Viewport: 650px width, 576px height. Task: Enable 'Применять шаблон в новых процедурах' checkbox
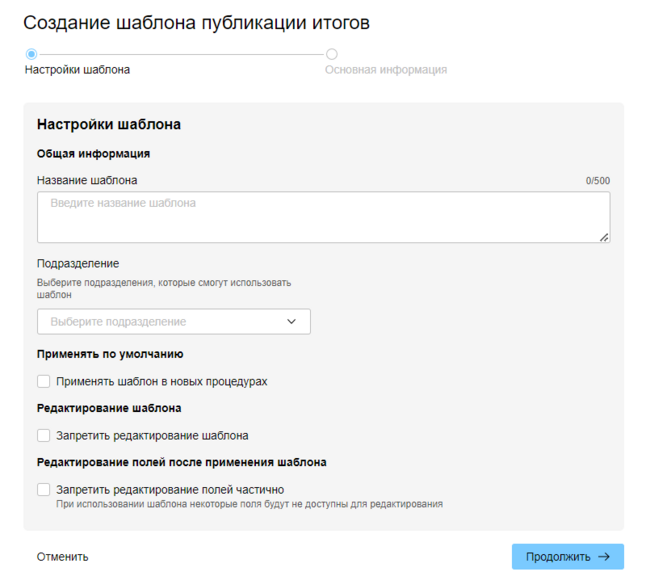tap(44, 382)
